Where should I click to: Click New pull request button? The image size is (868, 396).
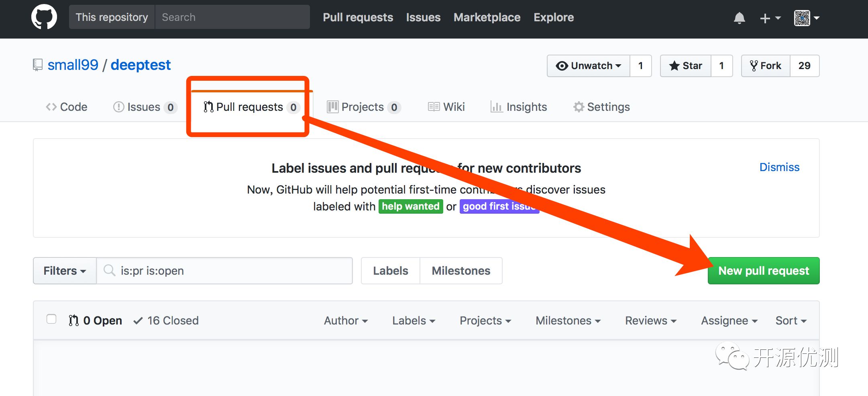point(764,271)
